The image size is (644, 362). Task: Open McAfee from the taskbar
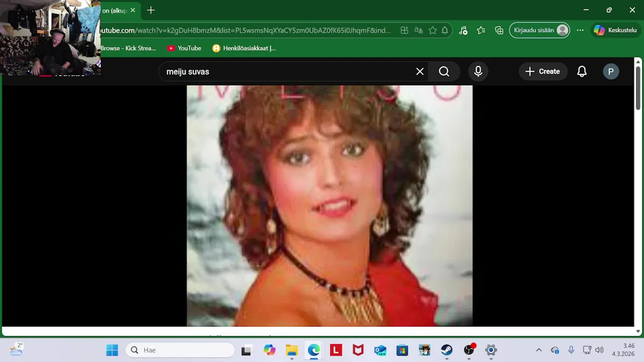(358, 350)
